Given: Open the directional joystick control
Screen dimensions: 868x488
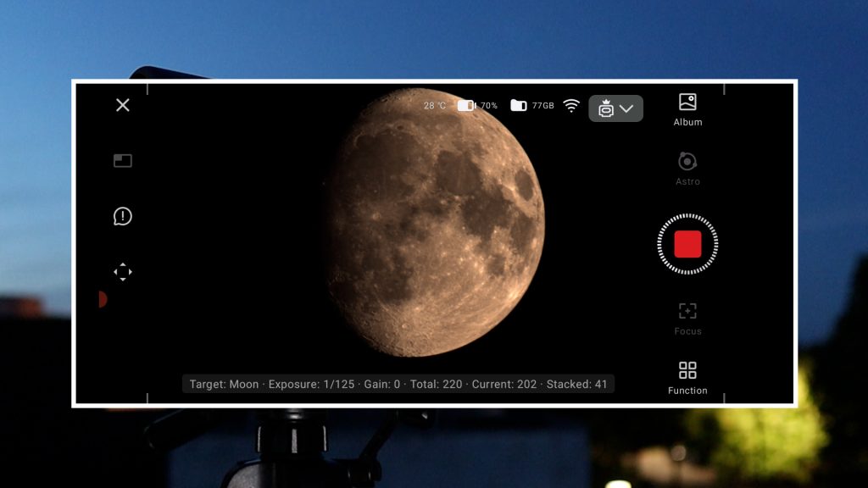Looking at the screenshot, I should (x=123, y=272).
